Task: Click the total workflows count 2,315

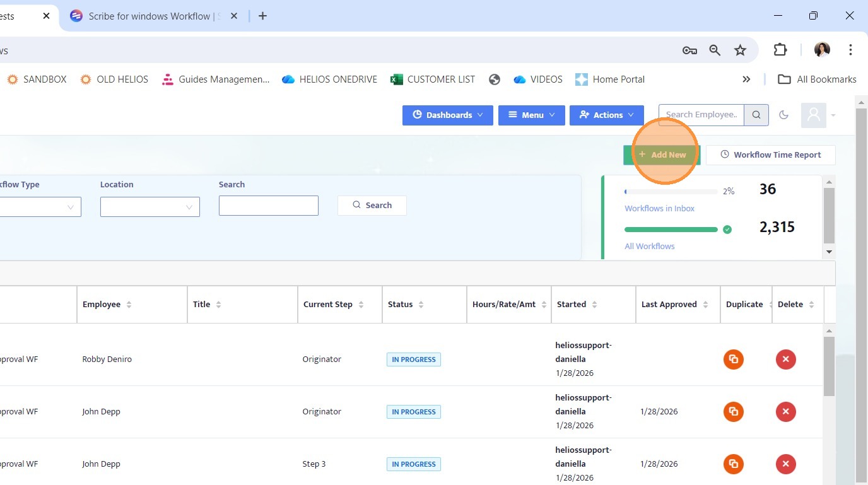Action: [x=777, y=227]
